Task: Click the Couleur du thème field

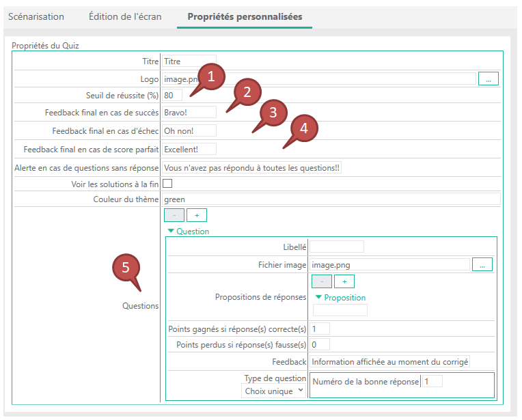Action: [x=331, y=199]
